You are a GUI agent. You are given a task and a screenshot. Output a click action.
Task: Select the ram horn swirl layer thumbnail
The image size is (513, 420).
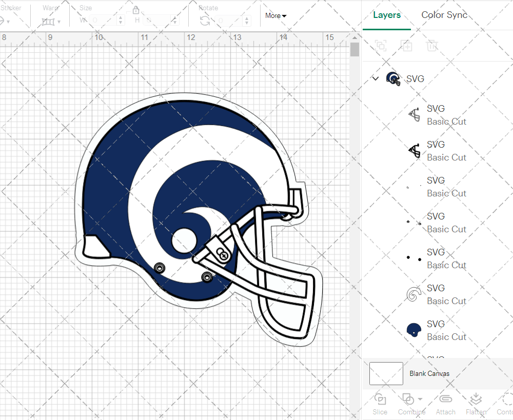click(x=413, y=294)
